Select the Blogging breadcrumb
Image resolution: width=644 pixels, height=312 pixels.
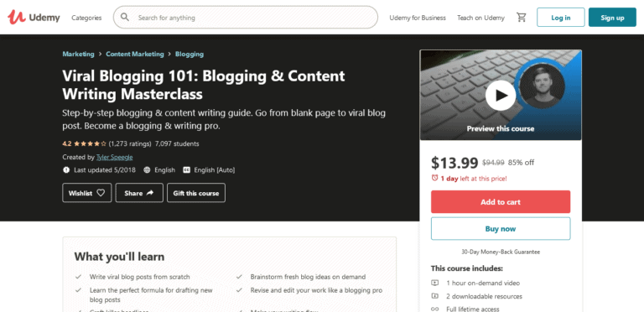(x=190, y=54)
